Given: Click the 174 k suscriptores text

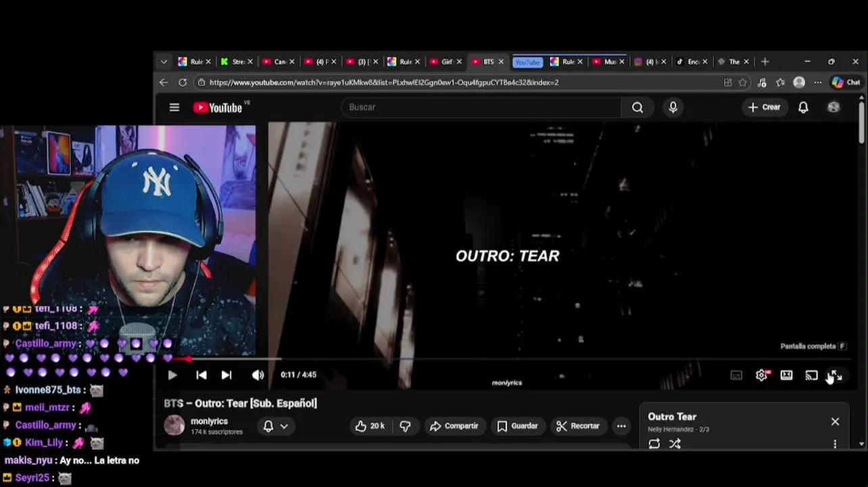Looking at the screenshot, I should click(216, 432).
